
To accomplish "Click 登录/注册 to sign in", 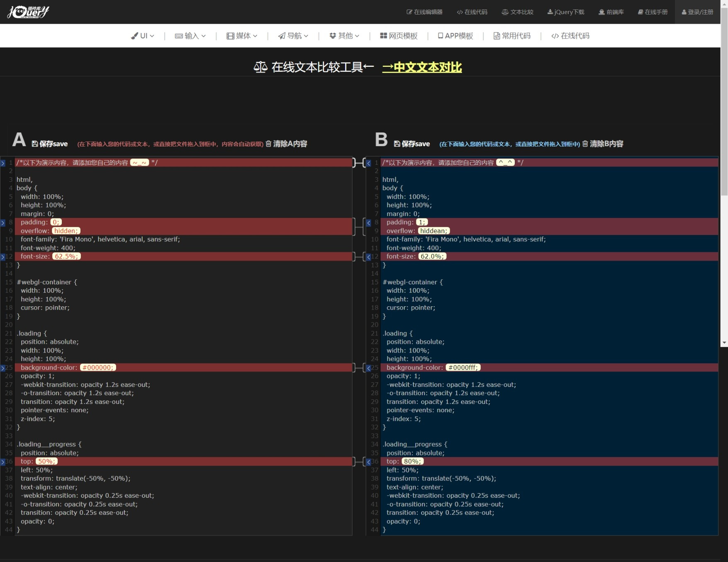I will pyautogui.click(x=697, y=12).
